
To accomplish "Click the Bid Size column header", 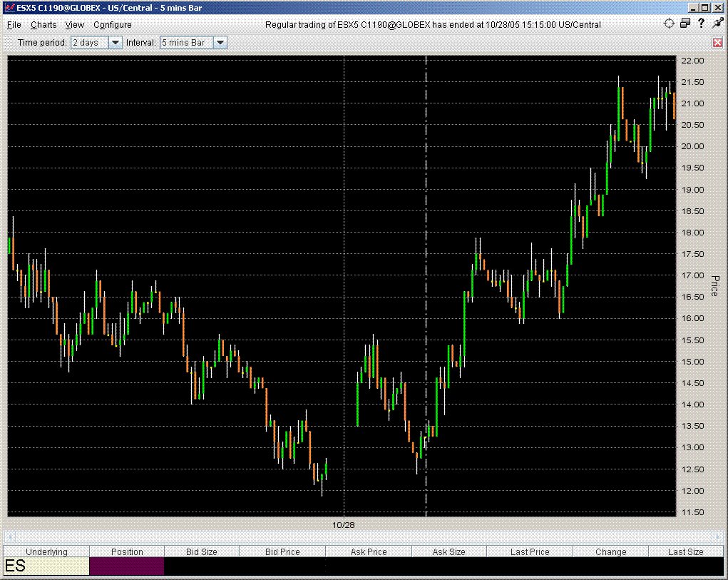I will coord(202,551).
